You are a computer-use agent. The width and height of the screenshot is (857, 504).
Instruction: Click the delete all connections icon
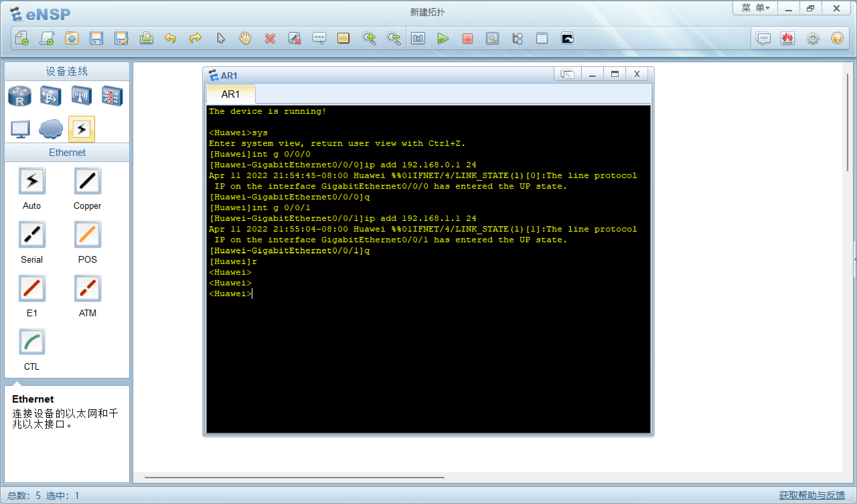coord(295,38)
